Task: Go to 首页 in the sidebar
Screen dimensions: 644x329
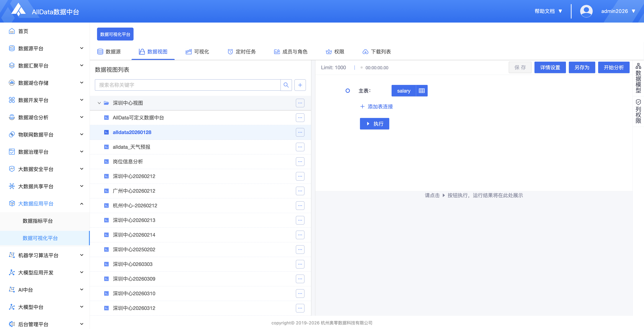Action: [45, 31]
